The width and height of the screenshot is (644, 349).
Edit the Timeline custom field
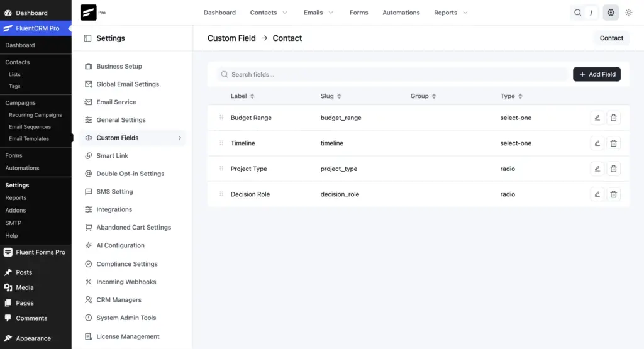click(597, 143)
